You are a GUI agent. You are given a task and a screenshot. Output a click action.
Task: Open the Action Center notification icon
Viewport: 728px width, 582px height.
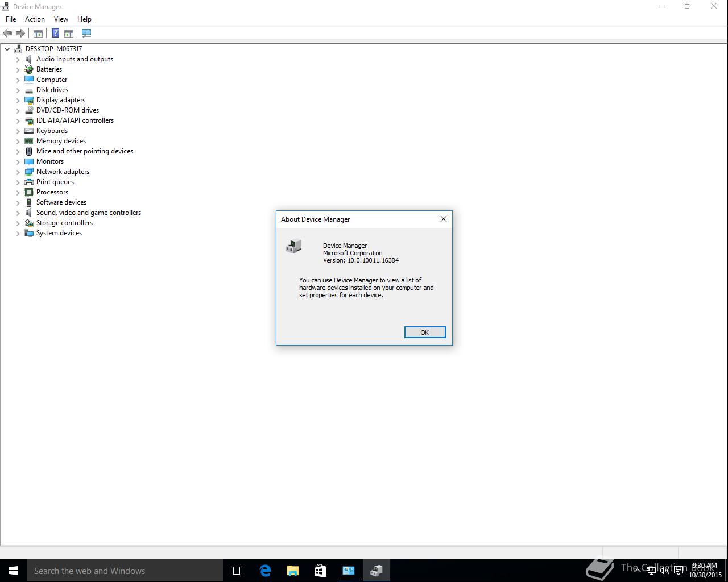[679, 571]
